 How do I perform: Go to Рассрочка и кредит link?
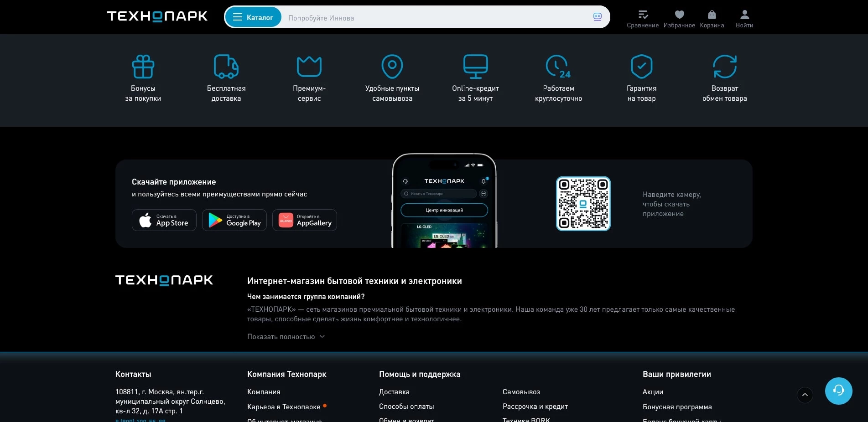coord(535,407)
